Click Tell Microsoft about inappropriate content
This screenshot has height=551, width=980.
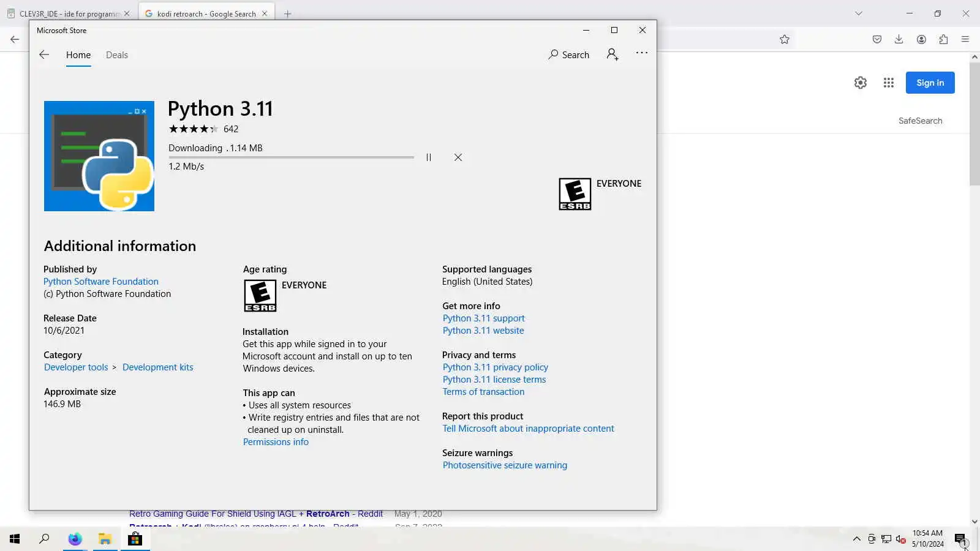(x=528, y=429)
